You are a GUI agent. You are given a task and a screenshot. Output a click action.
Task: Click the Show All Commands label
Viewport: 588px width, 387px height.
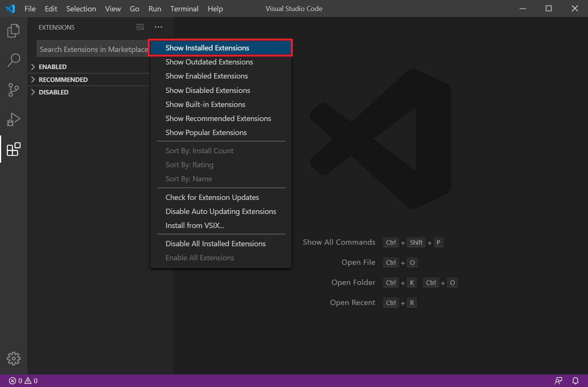339,242
